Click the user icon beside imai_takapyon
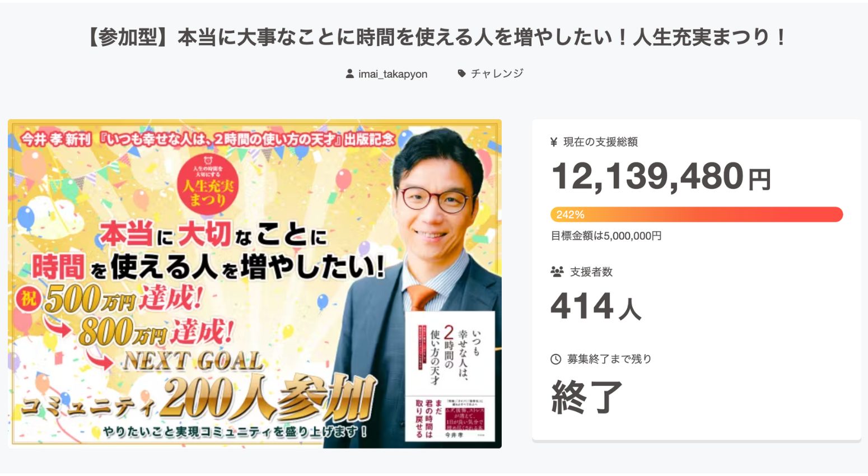This screenshot has height=476, width=868. click(349, 73)
